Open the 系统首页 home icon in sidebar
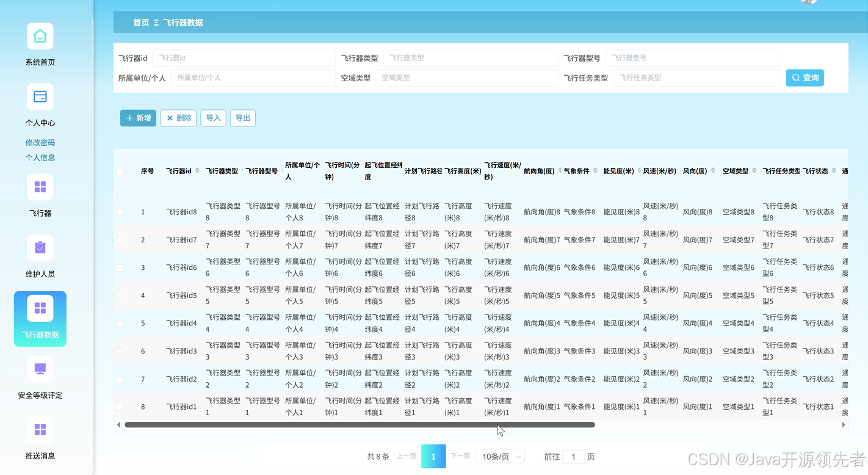Image resolution: width=868 pixels, height=475 pixels. click(x=40, y=36)
